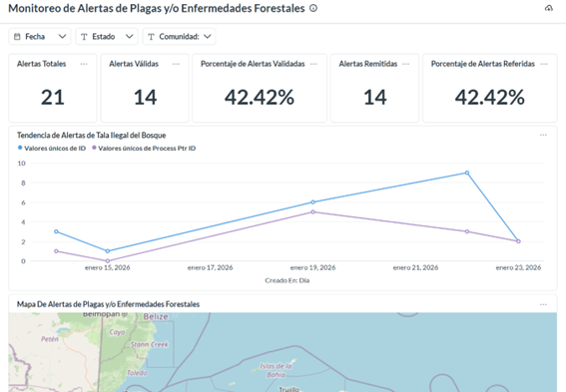Click the Tendencia de Alertas de Tala chart title
Screen dimensions: 566x392
coord(91,136)
